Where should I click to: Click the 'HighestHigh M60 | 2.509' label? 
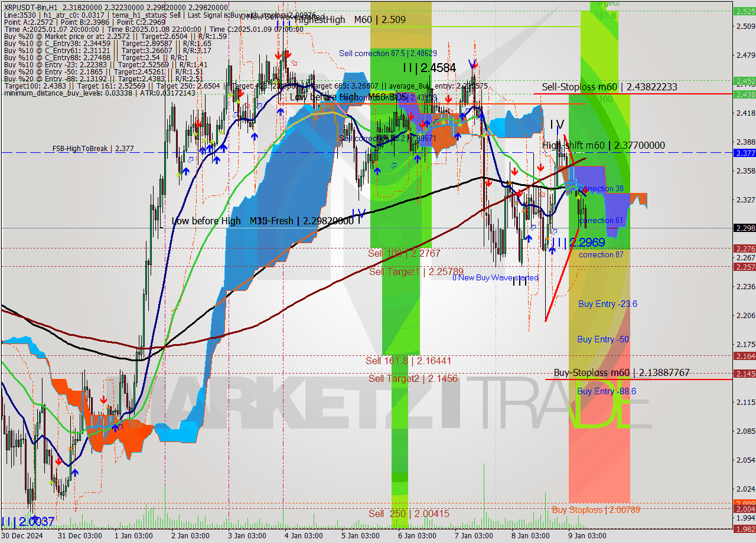[350, 19]
